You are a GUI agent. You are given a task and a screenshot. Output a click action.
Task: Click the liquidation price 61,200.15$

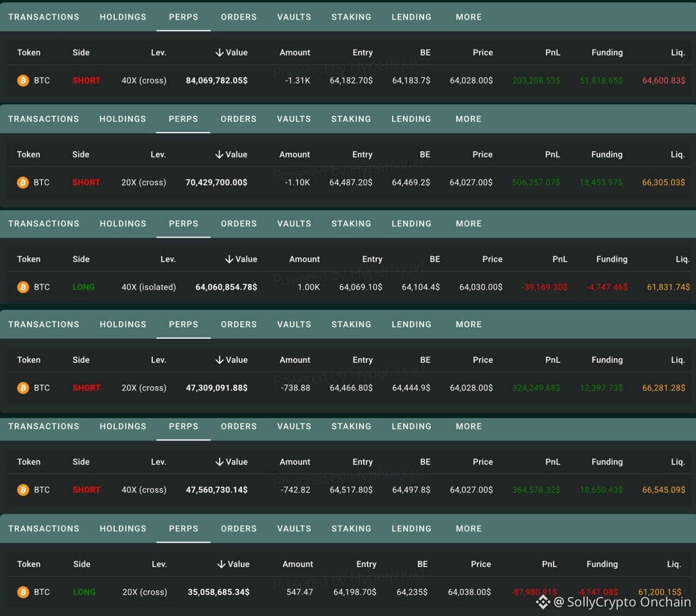pyautogui.click(x=660, y=592)
